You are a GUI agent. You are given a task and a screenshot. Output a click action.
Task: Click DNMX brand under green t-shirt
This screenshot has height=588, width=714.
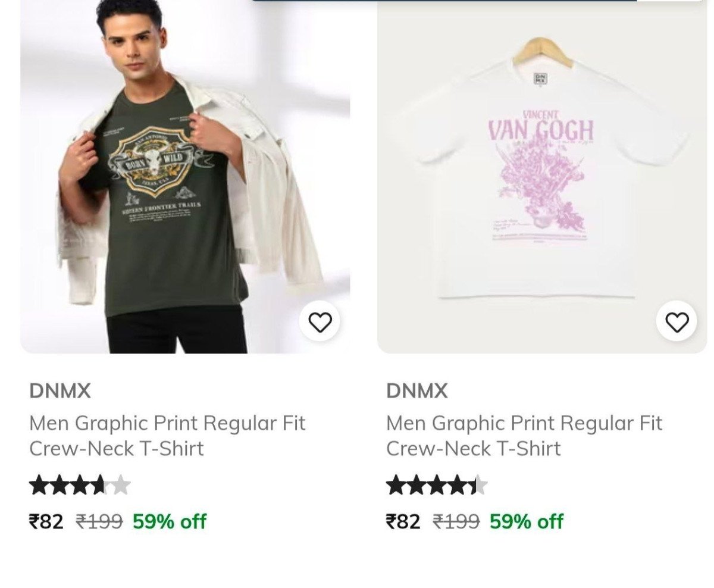point(60,391)
